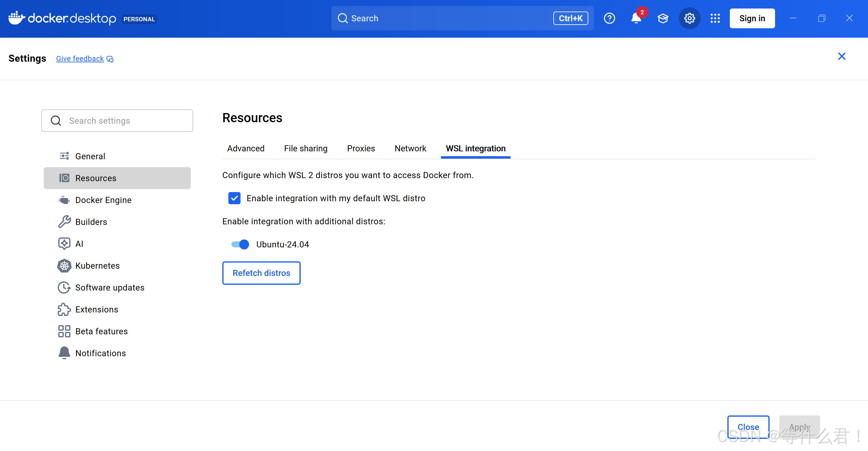
Task: Open Docker Engine settings section
Action: tap(103, 200)
